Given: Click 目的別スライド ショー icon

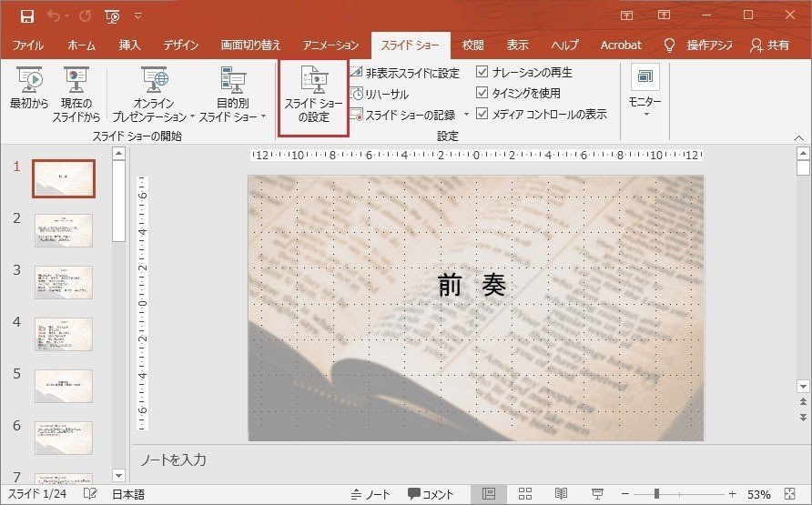Looking at the screenshot, I should (x=232, y=81).
